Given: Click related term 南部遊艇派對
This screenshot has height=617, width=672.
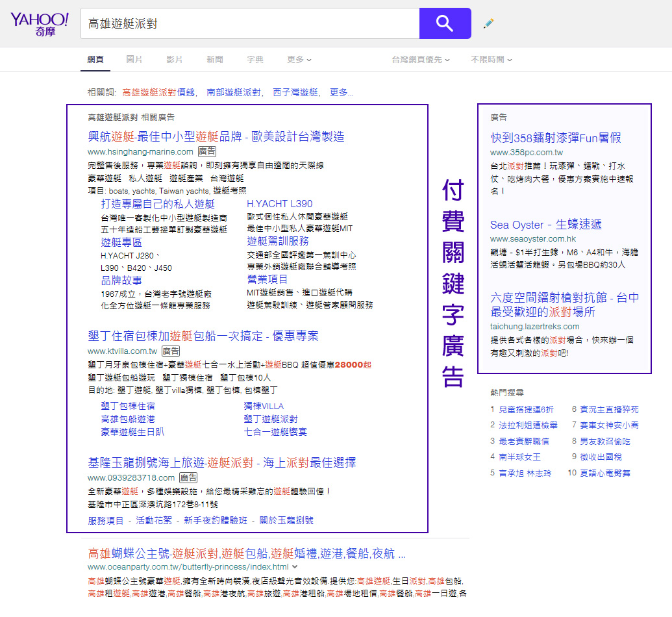Looking at the screenshot, I should [x=234, y=92].
